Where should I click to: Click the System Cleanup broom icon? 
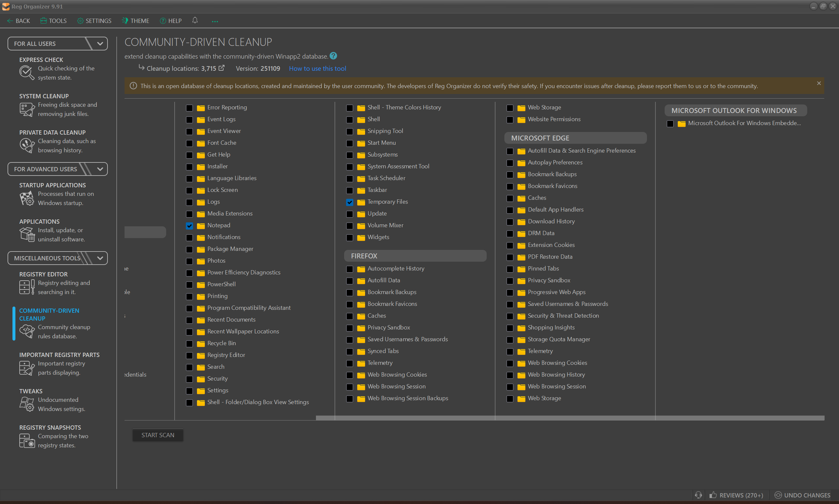click(x=27, y=109)
